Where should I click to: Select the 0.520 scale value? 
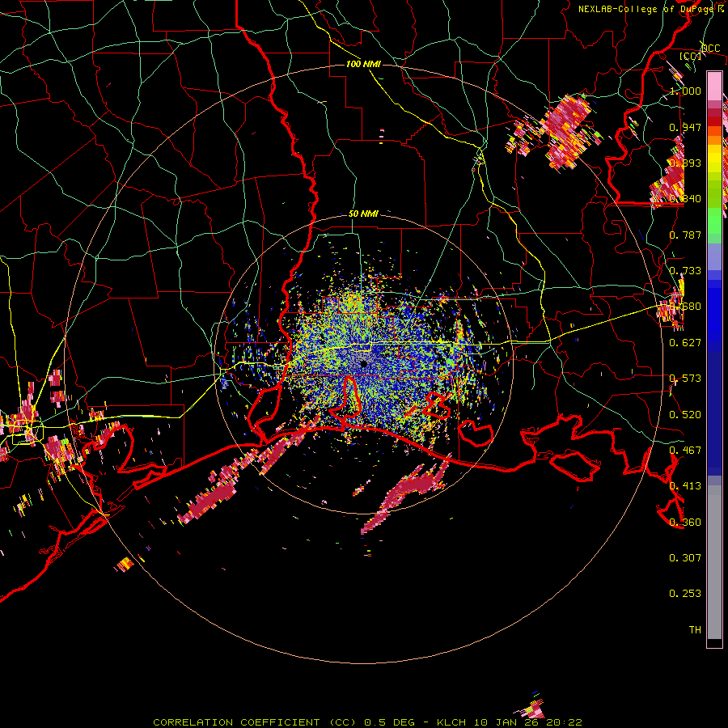point(685,415)
